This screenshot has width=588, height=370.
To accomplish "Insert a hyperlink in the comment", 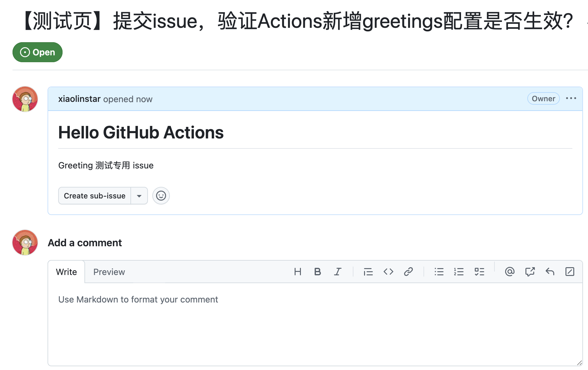I will pyautogui.click(x=408, y=272).
